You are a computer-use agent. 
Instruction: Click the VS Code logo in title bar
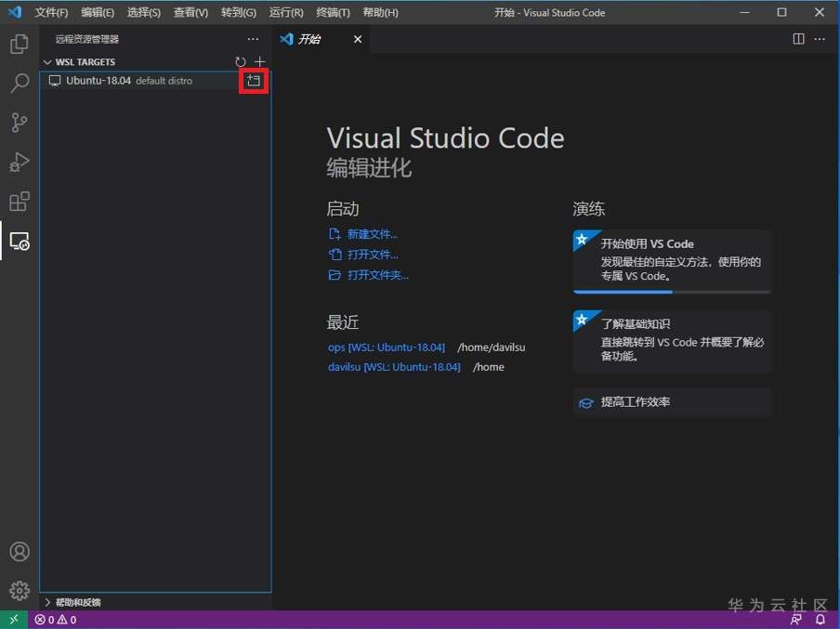(15, 12)
